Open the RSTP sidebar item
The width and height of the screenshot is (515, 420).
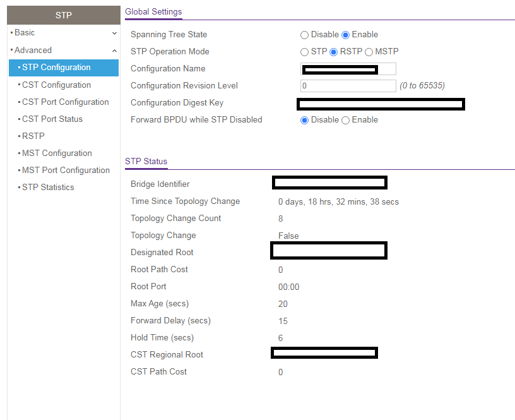point(33,136)
